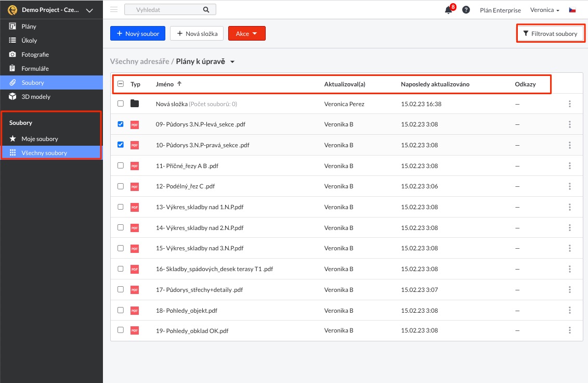
Task: Click the Demo Project logo icon
Action: [12, 10]
